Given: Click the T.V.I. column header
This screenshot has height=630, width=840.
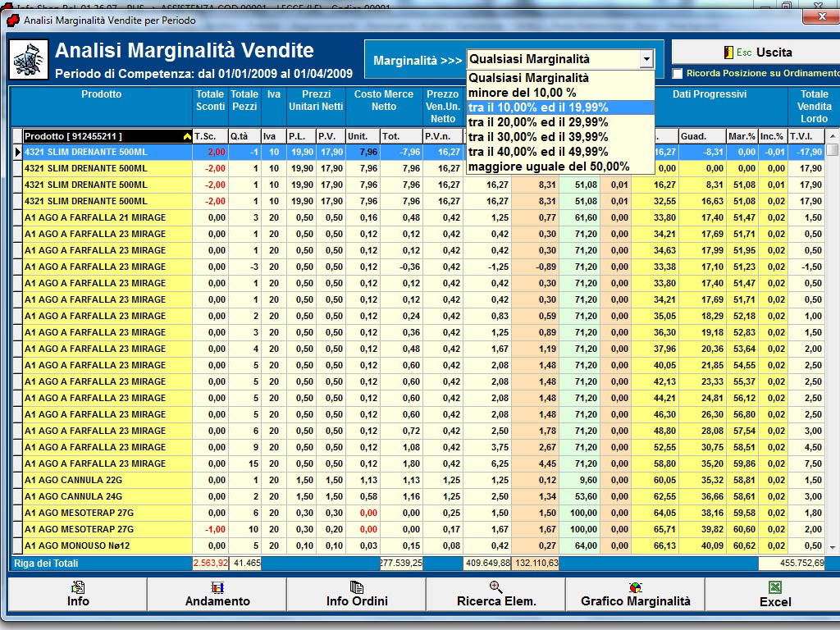Looking at the screenshot, I should (x=804, y=136).
